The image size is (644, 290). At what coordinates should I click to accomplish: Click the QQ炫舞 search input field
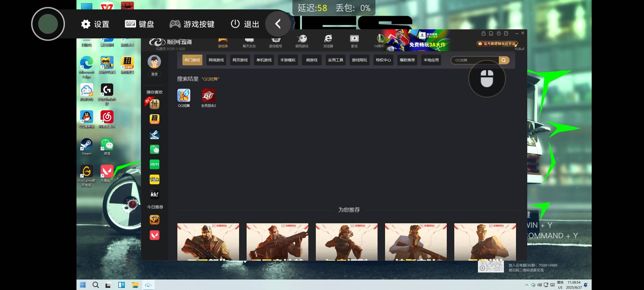[475, 60]
